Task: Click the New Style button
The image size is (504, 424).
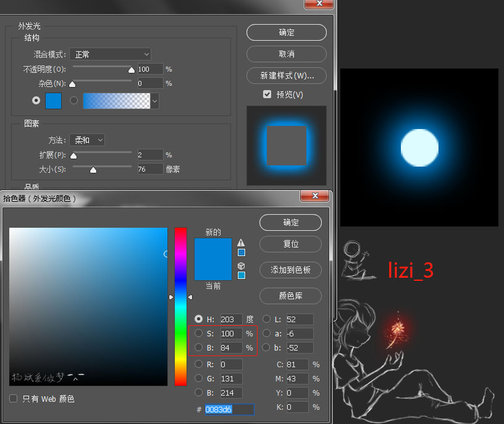Action: pyautogui.click(x=287, y=75)
